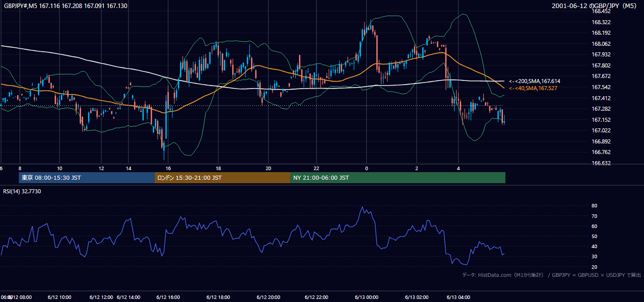This screenshot has height=302, width=644.
Task: Click bottom date label 6/12 20:00
Action: point(268,297)
